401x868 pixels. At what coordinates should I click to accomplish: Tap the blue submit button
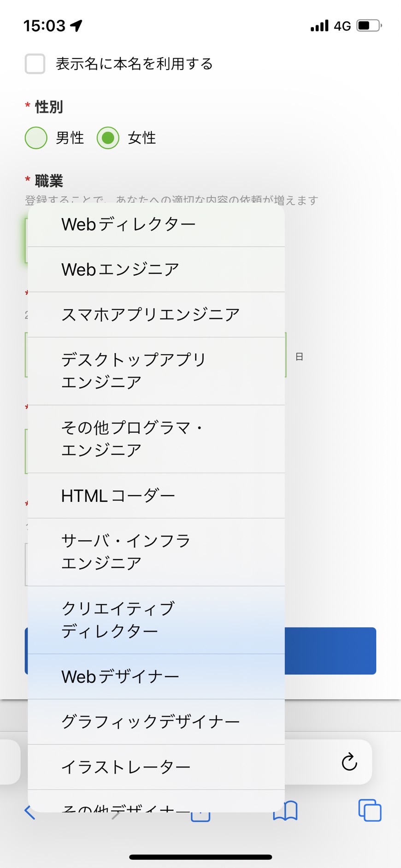pyautogui.click(x=330, y=651)
